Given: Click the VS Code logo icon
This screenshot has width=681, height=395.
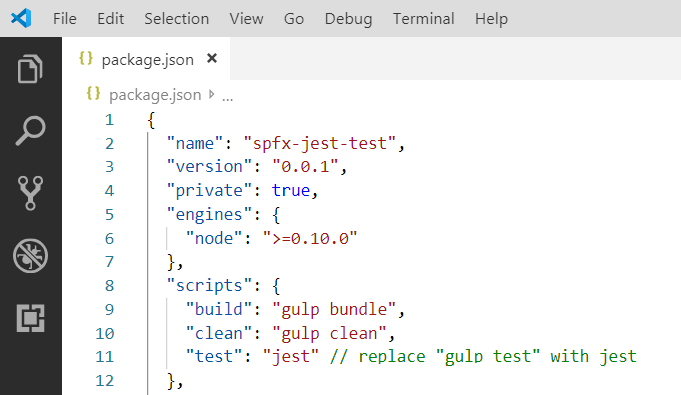Looking at the screenshot, I should click(x=21, y=18).
